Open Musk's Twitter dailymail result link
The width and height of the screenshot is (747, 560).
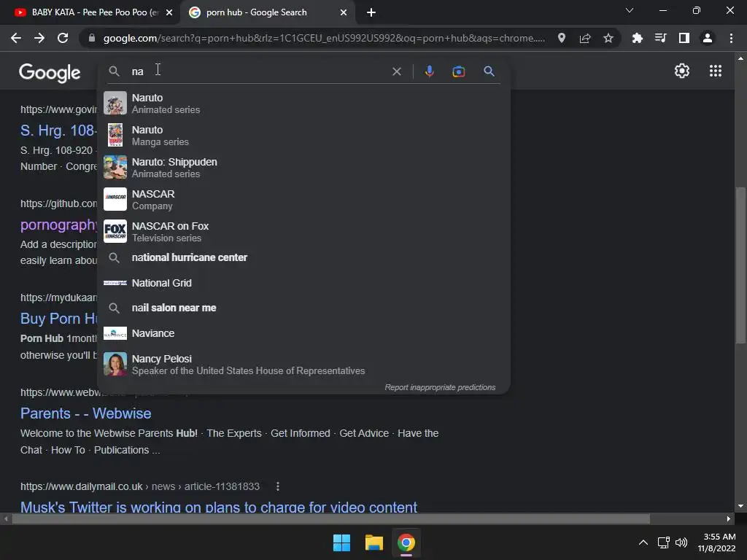[219, 507]
